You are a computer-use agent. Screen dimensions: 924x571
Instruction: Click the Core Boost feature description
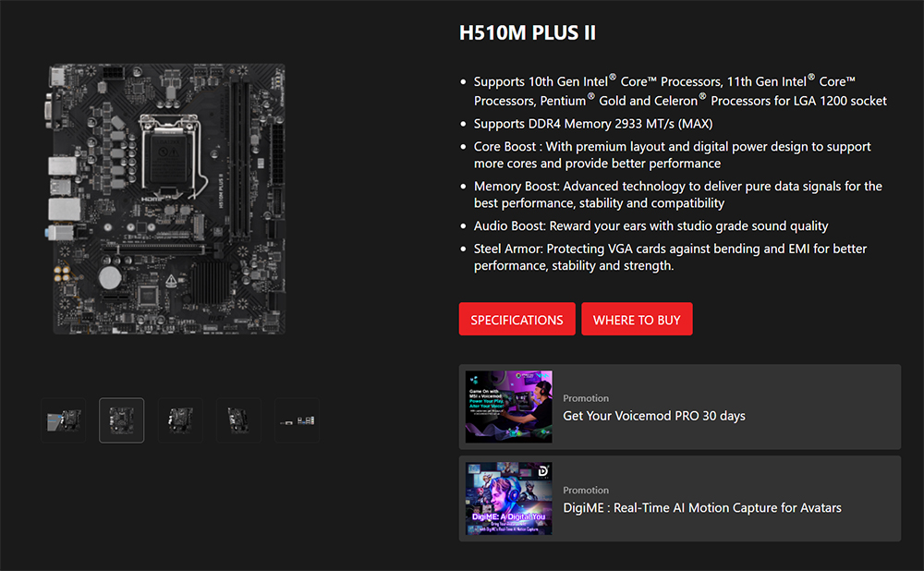pos(672,155)
